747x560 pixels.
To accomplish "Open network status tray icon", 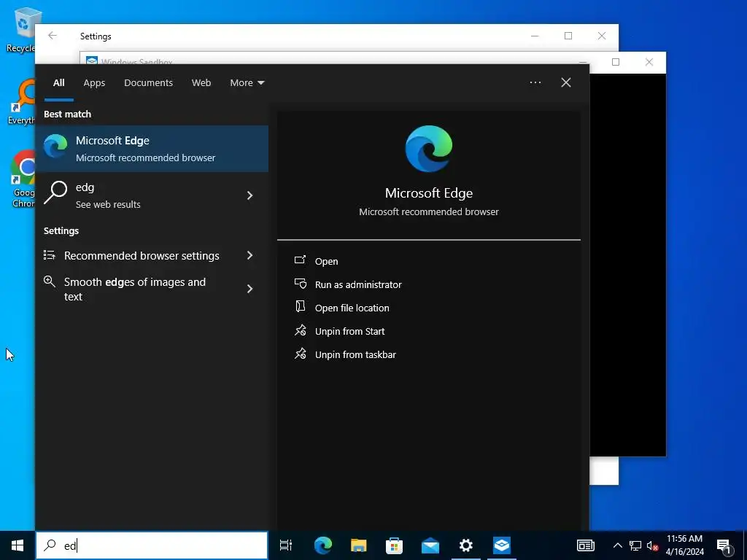I will click(x=635, y=545).
